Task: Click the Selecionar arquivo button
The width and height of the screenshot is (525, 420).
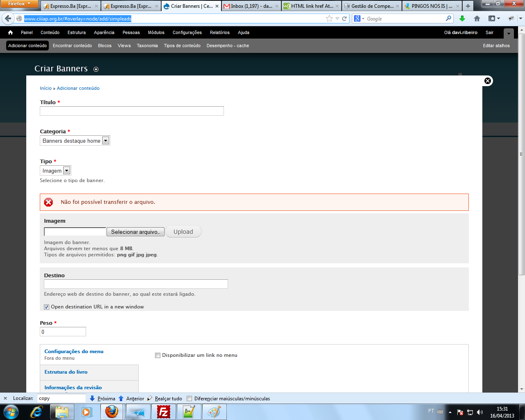Action: tap(135, 232)
